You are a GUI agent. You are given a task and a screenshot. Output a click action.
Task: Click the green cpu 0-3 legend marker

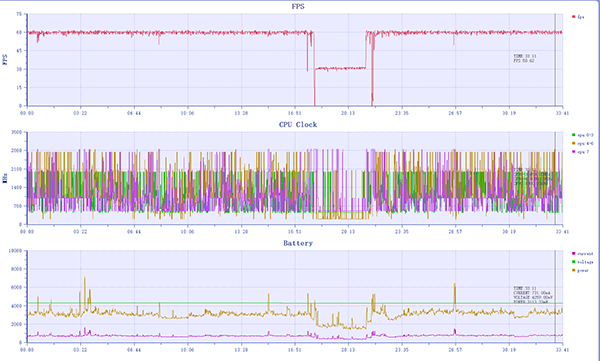pyautogui.click(x=573, y=135)
